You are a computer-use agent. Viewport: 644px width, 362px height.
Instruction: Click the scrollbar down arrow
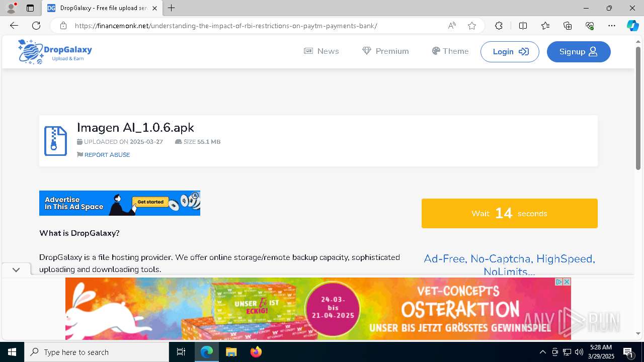(638, 334)
